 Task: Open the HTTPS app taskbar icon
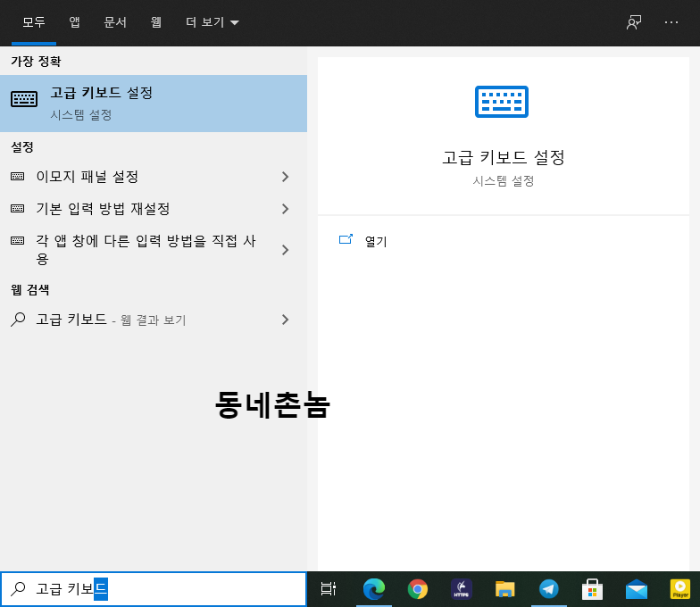pyautogui.click(x=461, y=589)
